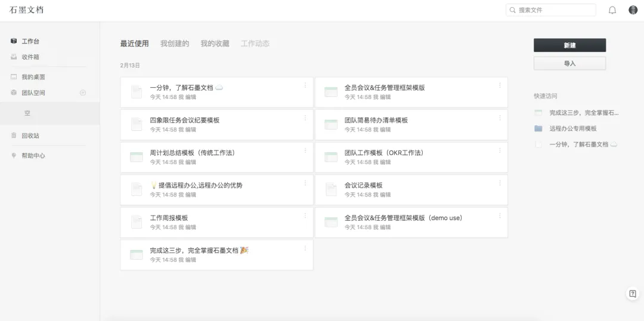Open 团队工作模板（OKR工作法） title
The height and width of the screenshot is (321, 644).
(385, 153)
